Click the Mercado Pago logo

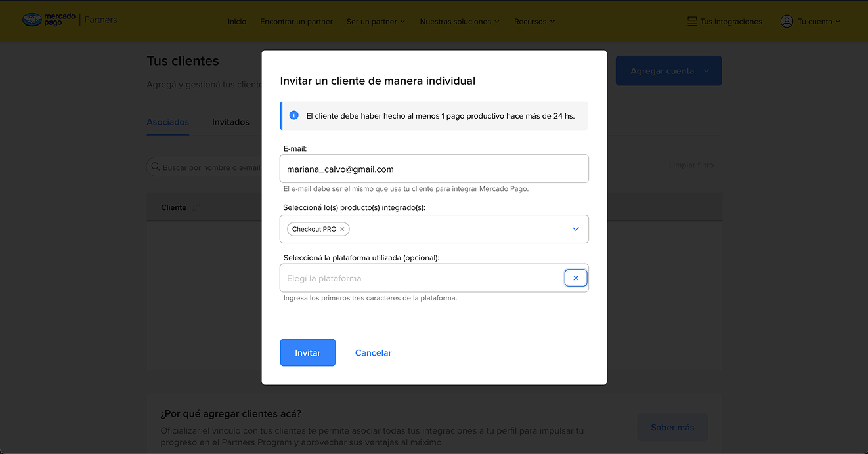[49, 20]
